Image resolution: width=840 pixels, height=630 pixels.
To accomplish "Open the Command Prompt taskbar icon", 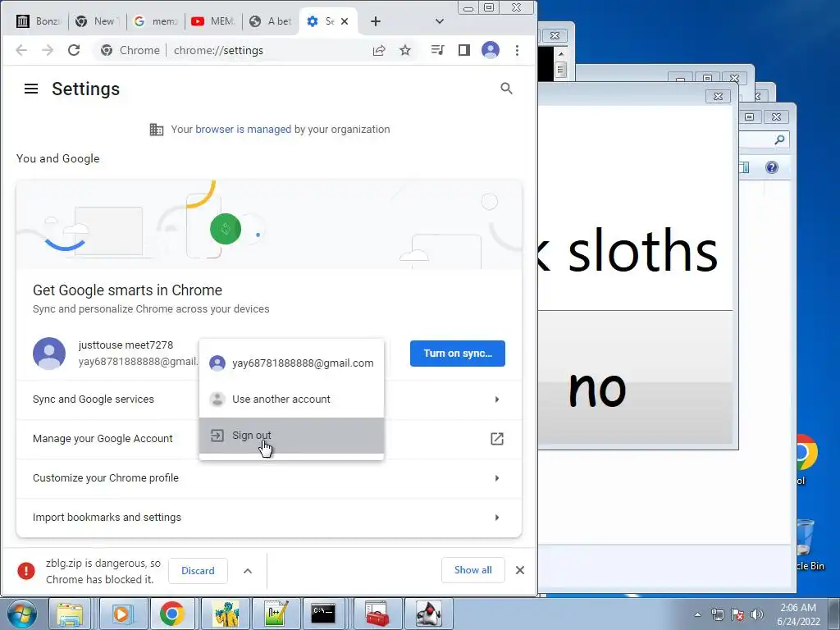I will pyautogui.click(x=323, y=614).
